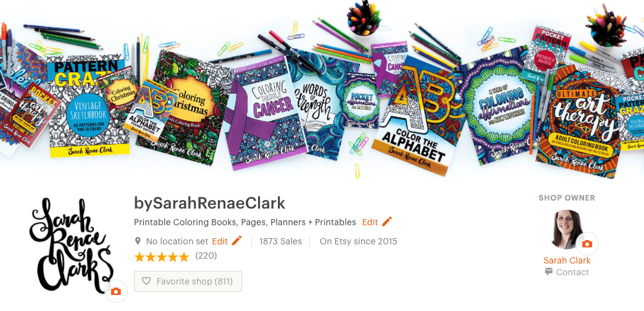The height and width of the screenshot is (311, 644).
Task: Click the Favorite shop (811) button
Action: click(188, 281)
